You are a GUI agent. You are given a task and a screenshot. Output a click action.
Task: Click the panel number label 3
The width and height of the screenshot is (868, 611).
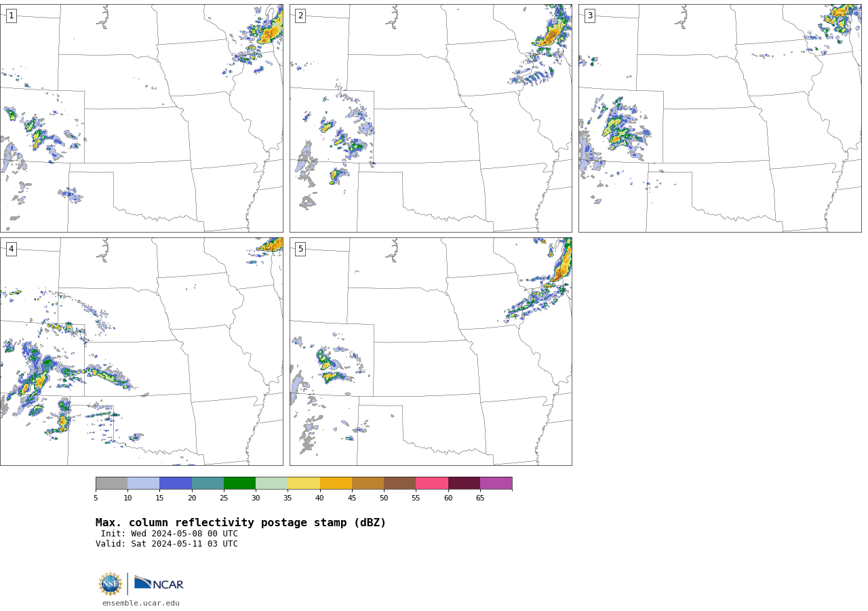coord(589,16)
